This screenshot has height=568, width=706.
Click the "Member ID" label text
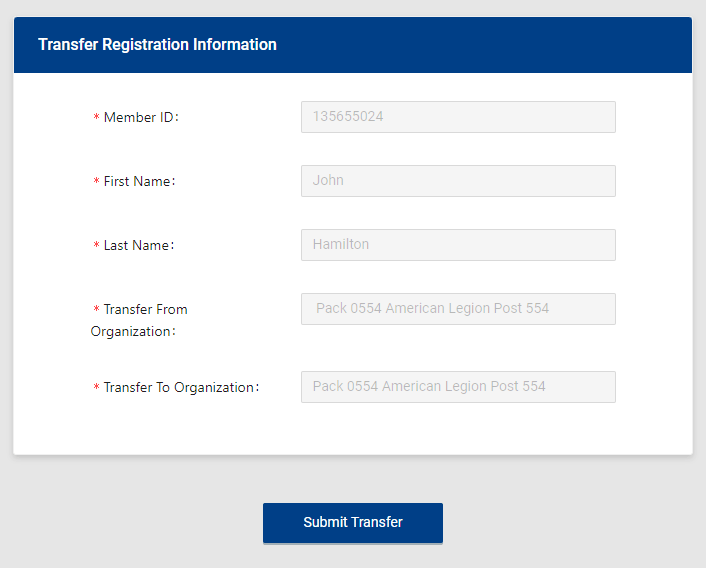[140, 118]
